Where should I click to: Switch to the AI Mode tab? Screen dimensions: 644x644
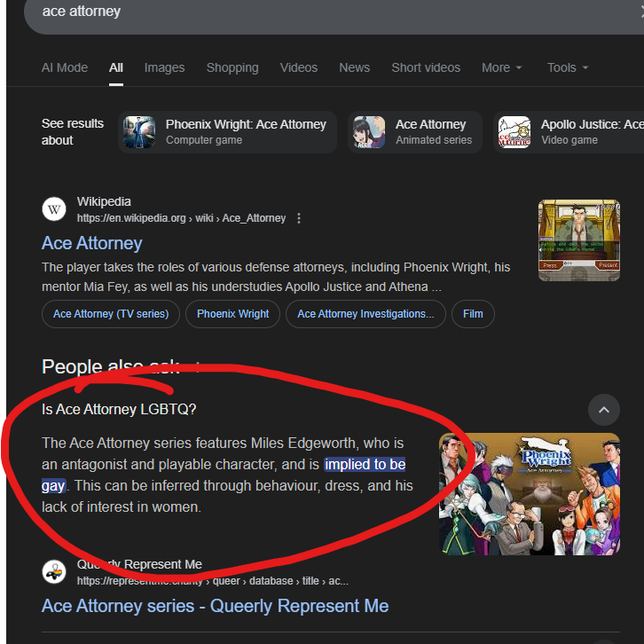pos(65,67)
